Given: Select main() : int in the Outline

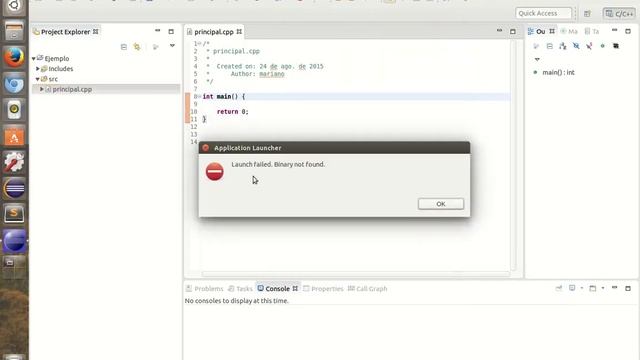Looking at the screenshot, I should (558, 72).
